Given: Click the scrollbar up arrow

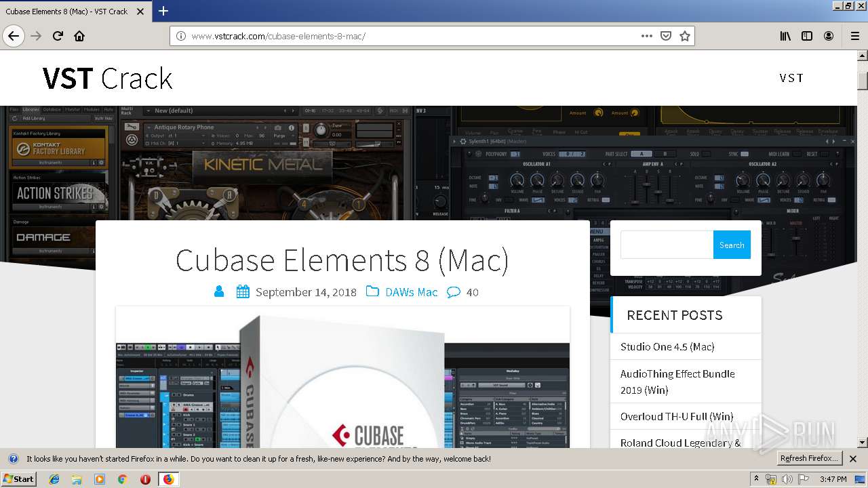Looking at the screenshot, I should [863, 56].
